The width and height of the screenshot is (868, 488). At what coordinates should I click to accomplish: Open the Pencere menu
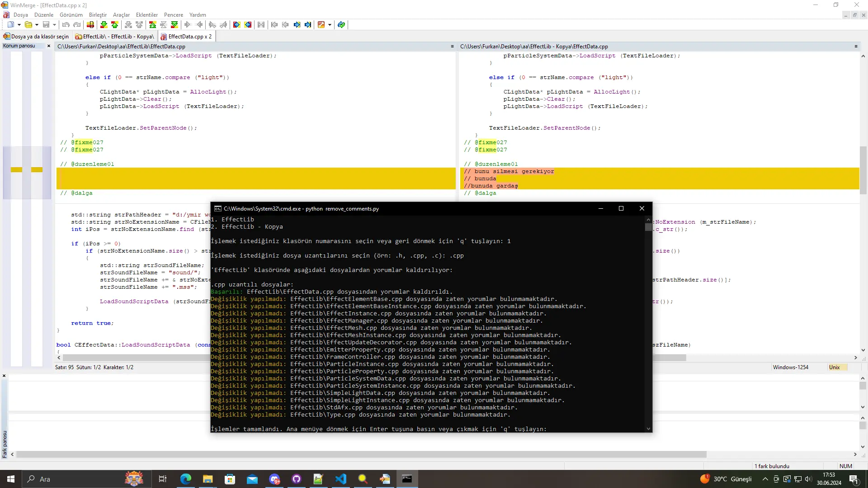(x=174, y=15)
